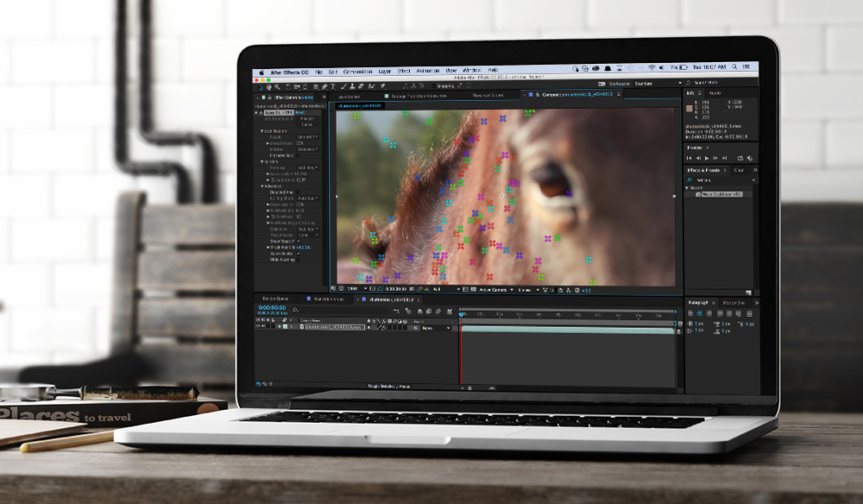Viewport: 863px width, 504px height.
Task: Enable the Snapping checkbox in the toolbar
Action: 433,85
